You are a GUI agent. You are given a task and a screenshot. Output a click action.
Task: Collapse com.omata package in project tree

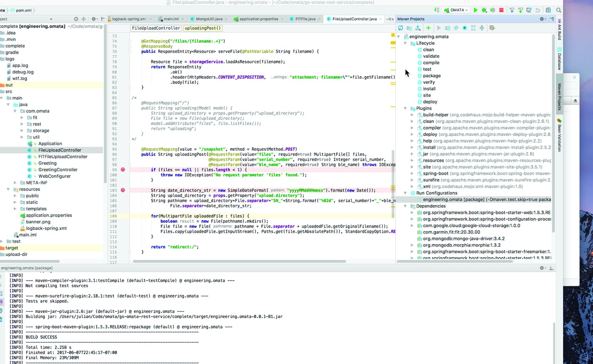(x=15, y=111)
